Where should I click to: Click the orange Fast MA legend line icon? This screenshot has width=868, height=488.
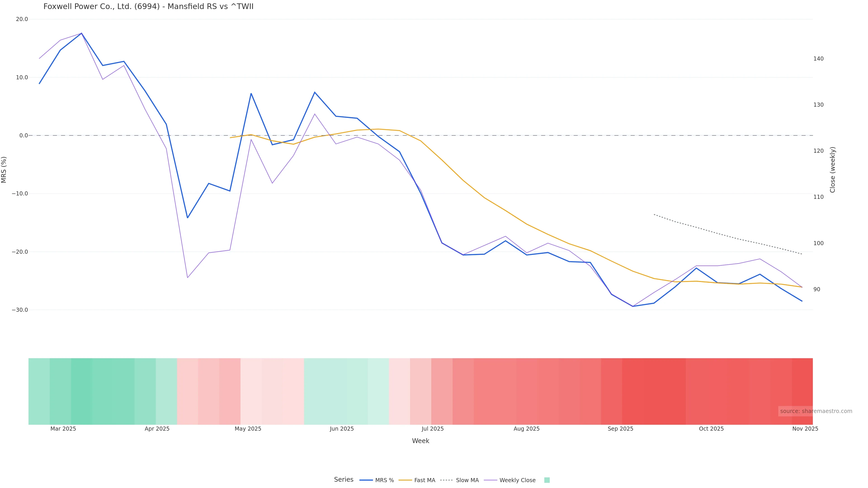pyautogui.click(x=405, y=480)
